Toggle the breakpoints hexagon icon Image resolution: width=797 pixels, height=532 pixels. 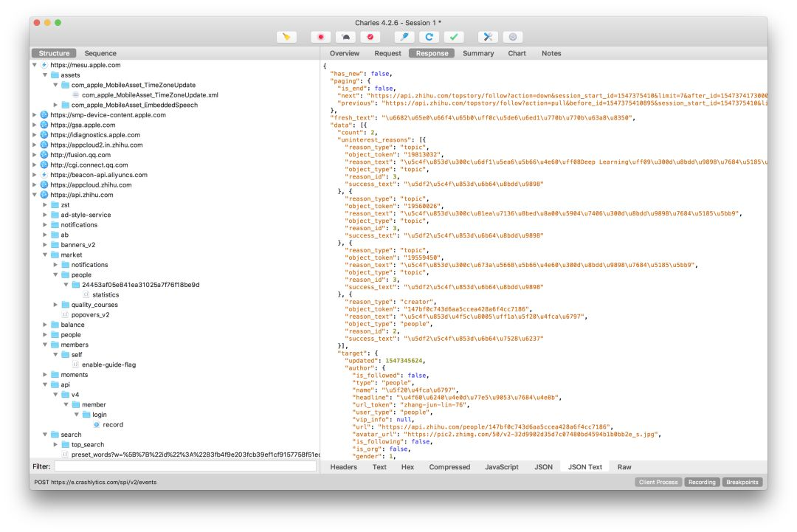click(x=370, y=37)
